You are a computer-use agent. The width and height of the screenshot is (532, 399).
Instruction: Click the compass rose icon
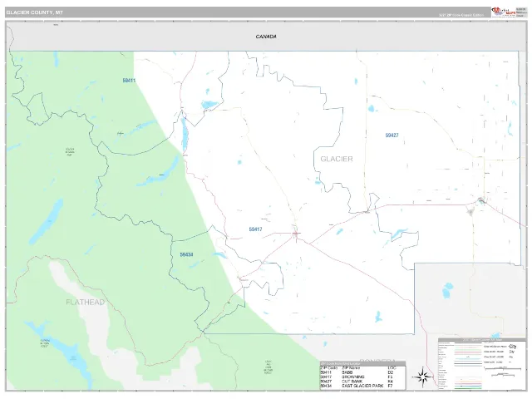tap(422, 377)
